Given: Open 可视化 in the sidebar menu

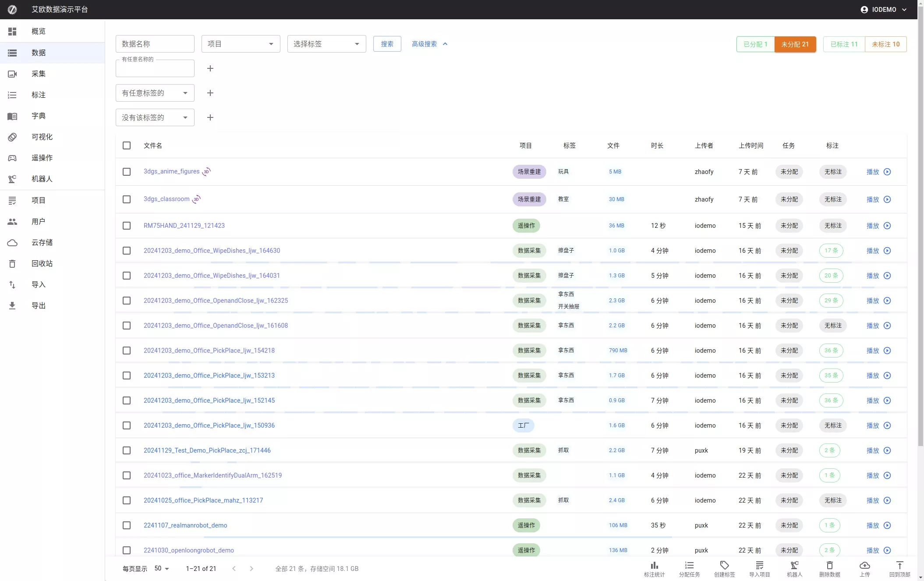Looking at the screenshot, I should 42,137.
